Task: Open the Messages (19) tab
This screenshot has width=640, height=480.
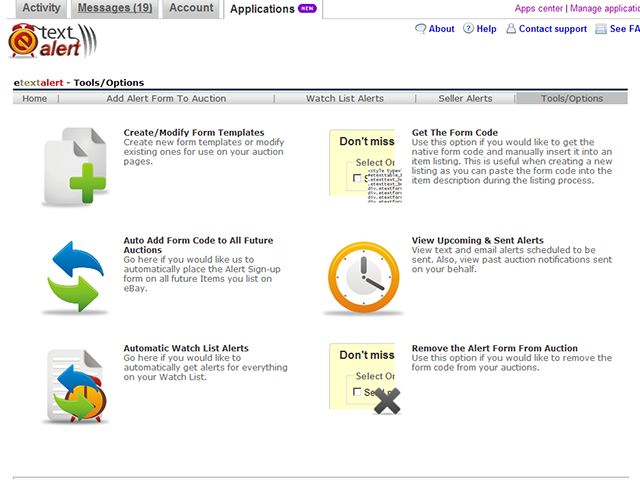Action: [115, 8]
